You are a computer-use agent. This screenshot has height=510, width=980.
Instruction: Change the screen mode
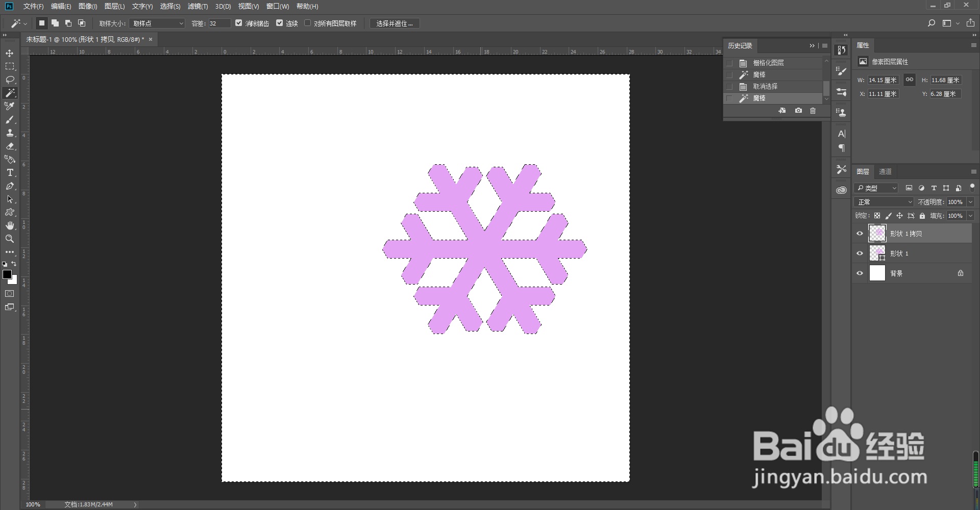(10, 307)
